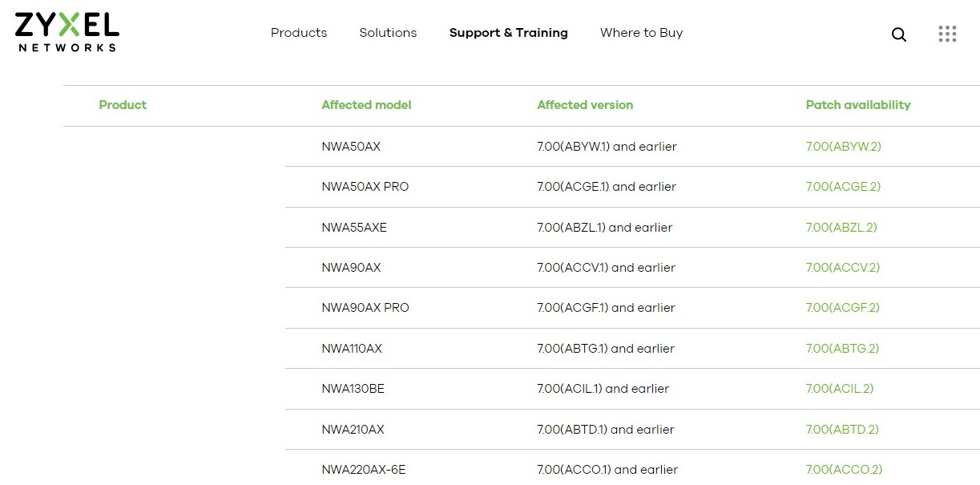Image resolution: width=980 pixels, height=485 pixels.
Task: Click the NWA220AX-6E patch 7.00(ACCO.2) link
Action: coord(844,469)
